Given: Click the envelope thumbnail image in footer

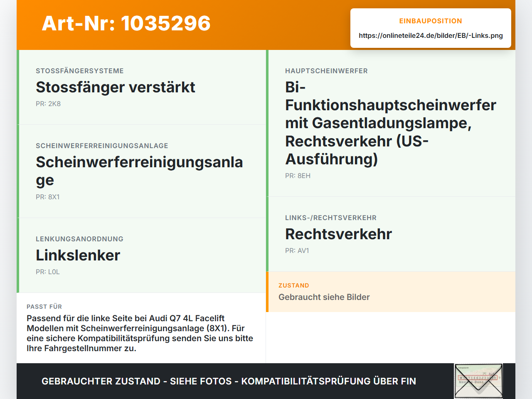Looking at the screenshot, I should click(478, 381).
